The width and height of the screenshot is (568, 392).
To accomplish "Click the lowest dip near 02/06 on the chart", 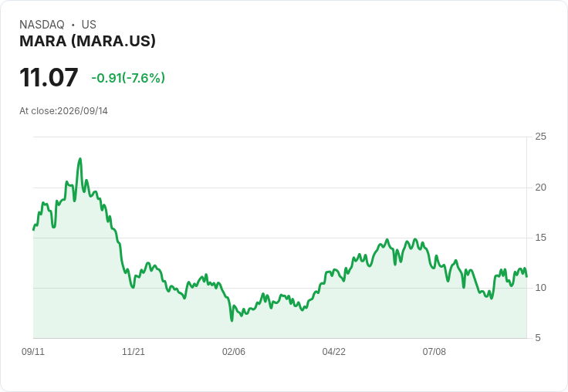I will [x=232, y=321].
